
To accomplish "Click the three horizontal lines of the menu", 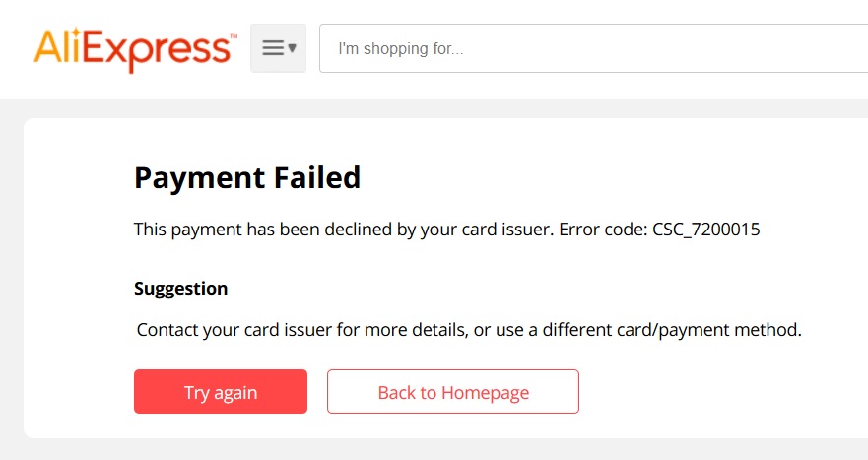I will pyautogui.click(x=273, y=48).
